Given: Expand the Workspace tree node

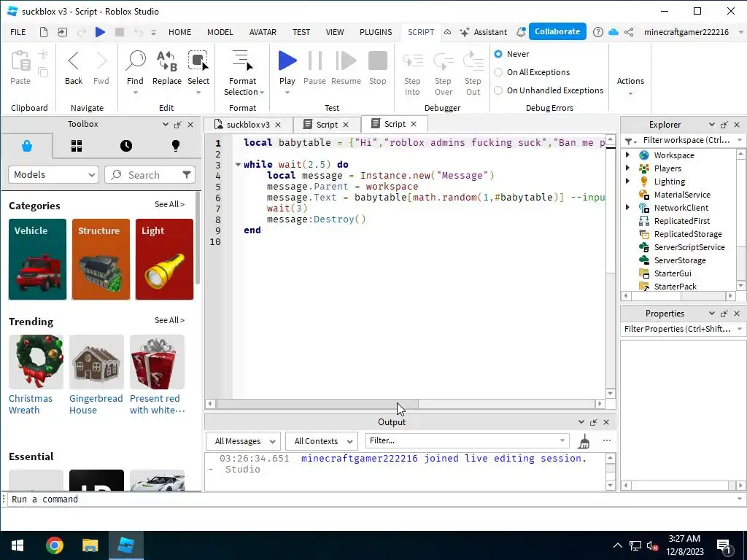Looking at the screenshot, I should pyautogui.click(x=628, y=155).
